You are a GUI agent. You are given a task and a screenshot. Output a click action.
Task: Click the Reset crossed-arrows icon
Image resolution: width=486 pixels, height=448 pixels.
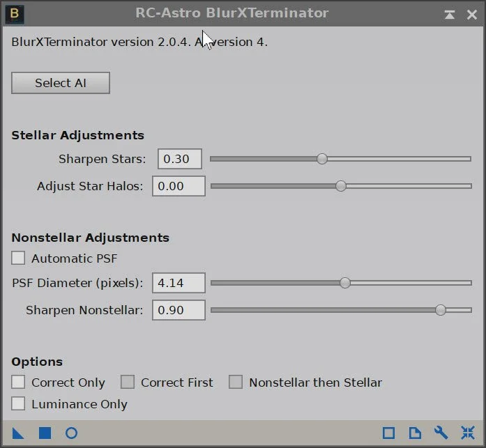pos(468,433)
